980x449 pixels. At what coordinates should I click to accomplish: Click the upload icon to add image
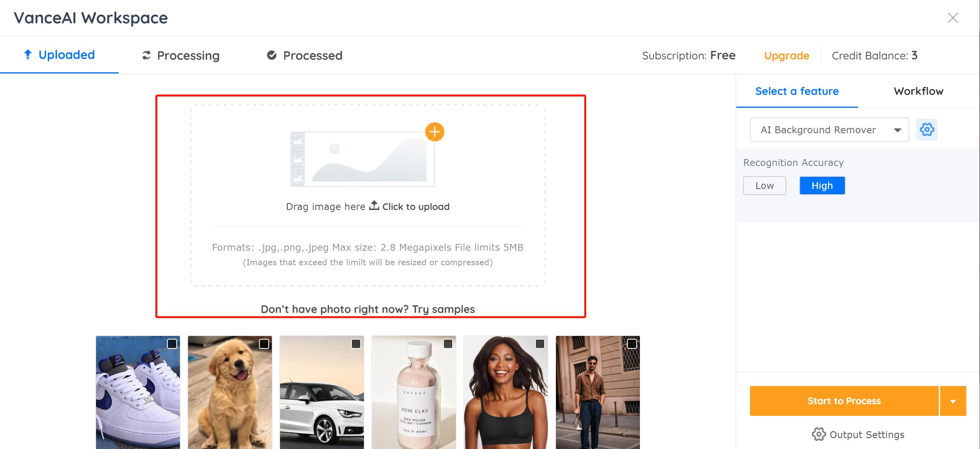pos(373,206)
